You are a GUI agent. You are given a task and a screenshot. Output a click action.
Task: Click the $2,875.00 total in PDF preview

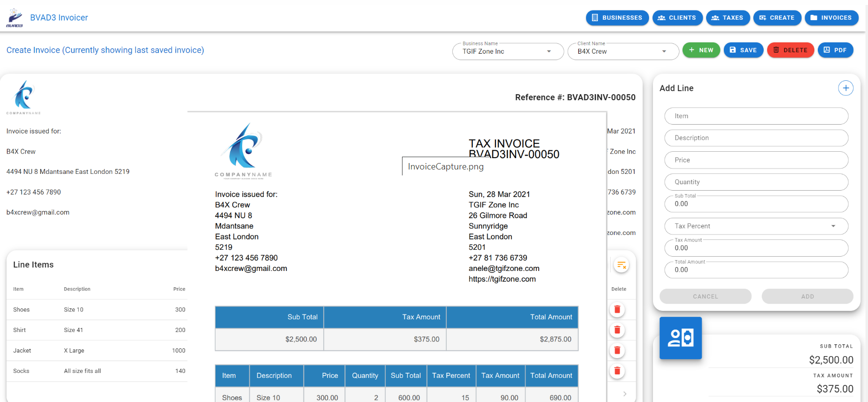click(556, 339)
